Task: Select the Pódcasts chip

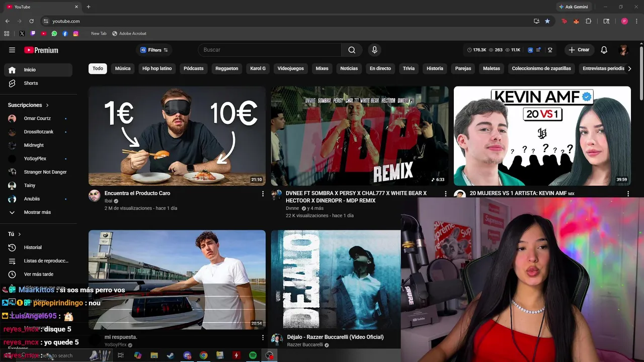Action: click(194, 68)
